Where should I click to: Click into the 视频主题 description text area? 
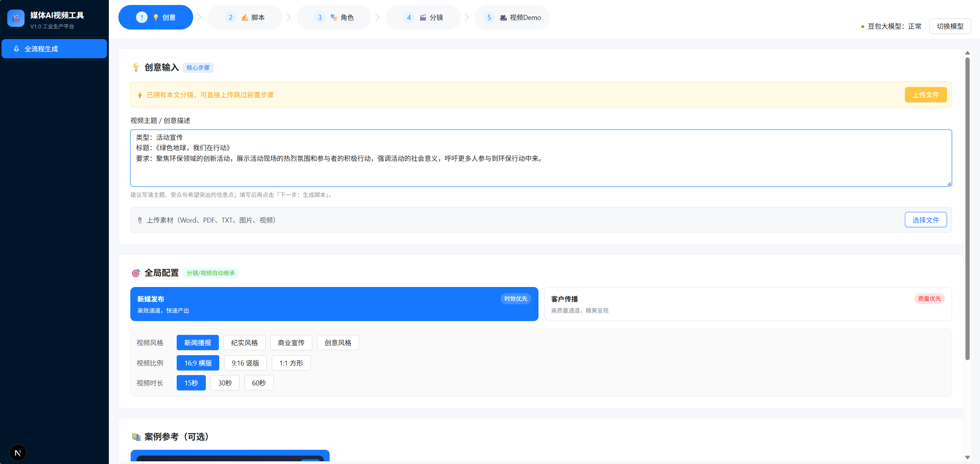(540, 169)
